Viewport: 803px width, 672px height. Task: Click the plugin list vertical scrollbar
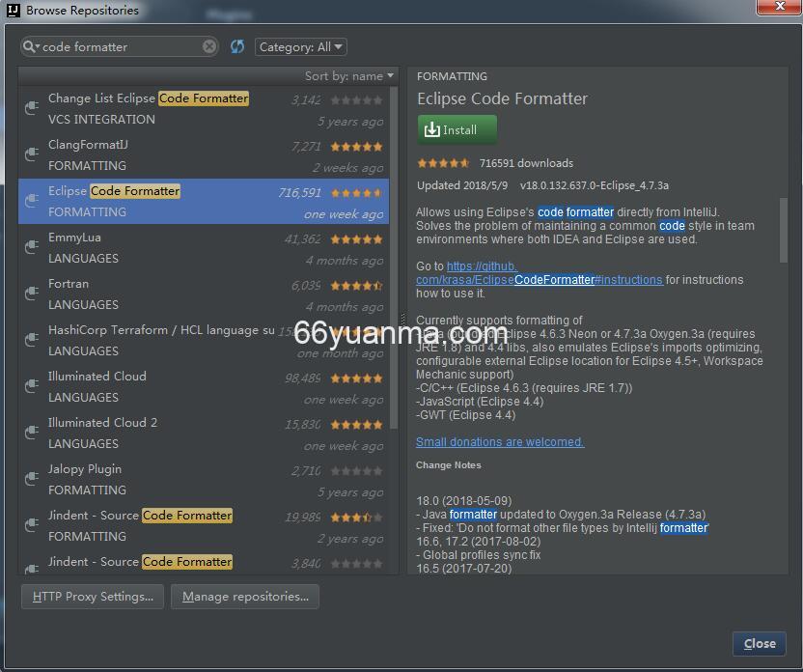pos(393,241)
